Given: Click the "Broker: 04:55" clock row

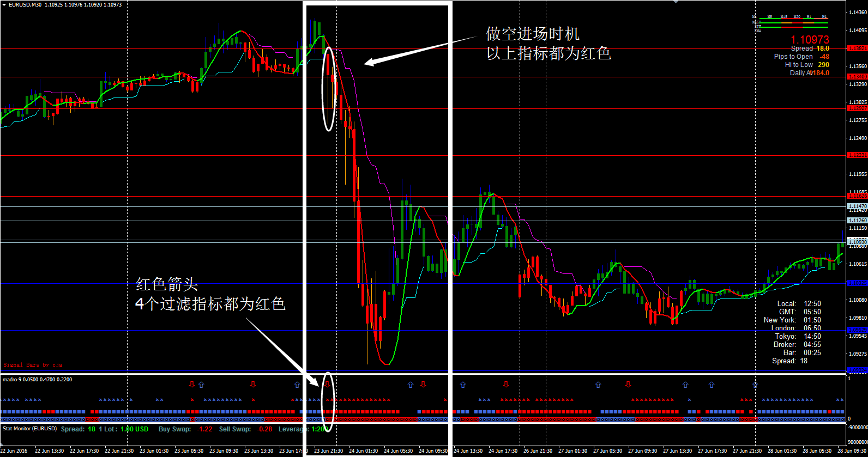Looking at the screenshot, I should click(797, 345).
